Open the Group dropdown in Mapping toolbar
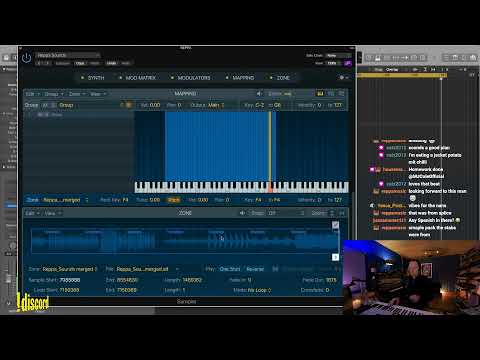480x360 pixels. [54, 94]
